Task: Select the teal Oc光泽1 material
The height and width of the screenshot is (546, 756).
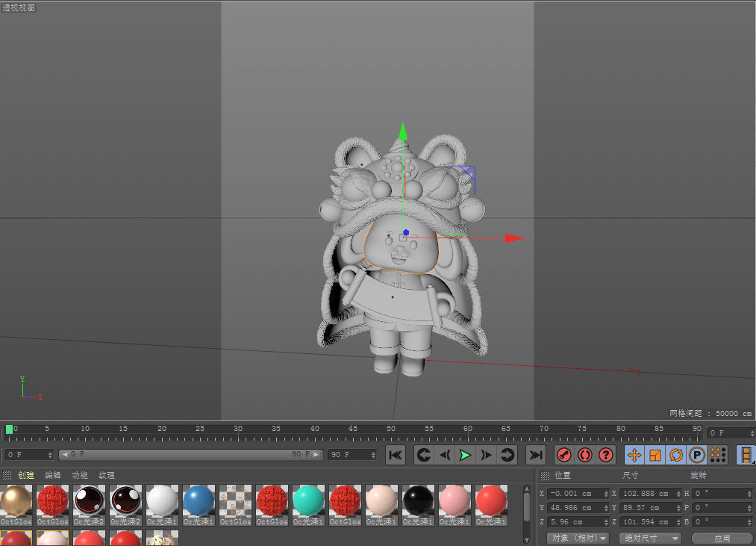Action: (308, 505)
